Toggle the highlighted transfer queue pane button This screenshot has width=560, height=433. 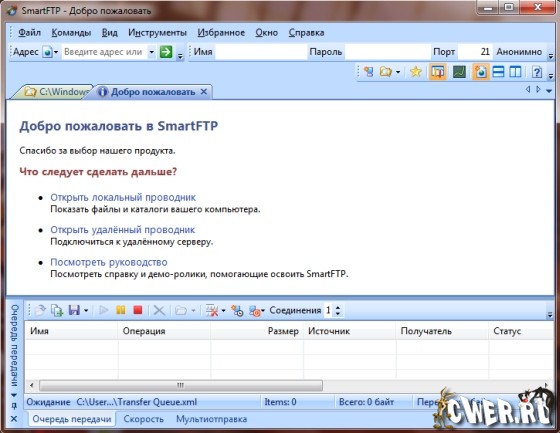438,72
